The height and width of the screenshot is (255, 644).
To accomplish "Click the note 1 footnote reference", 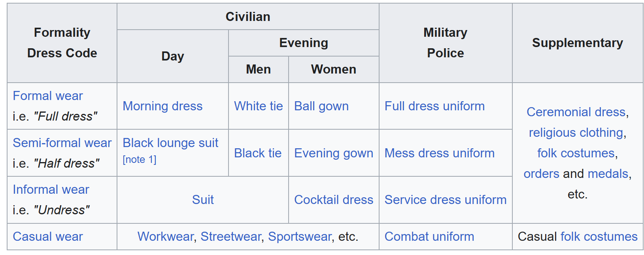I will [140, 159].
